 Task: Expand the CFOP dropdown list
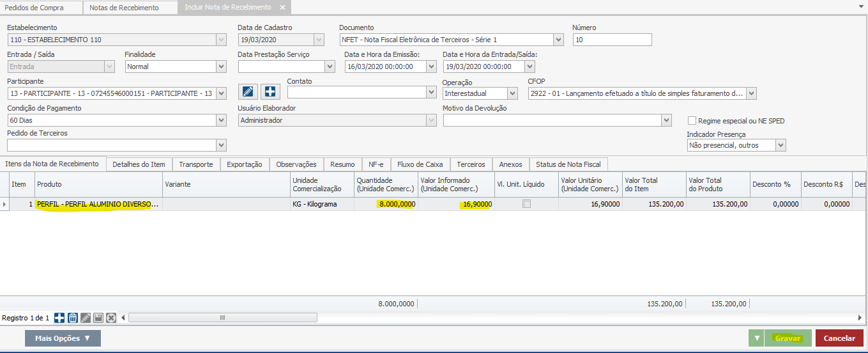click(751, 93)
